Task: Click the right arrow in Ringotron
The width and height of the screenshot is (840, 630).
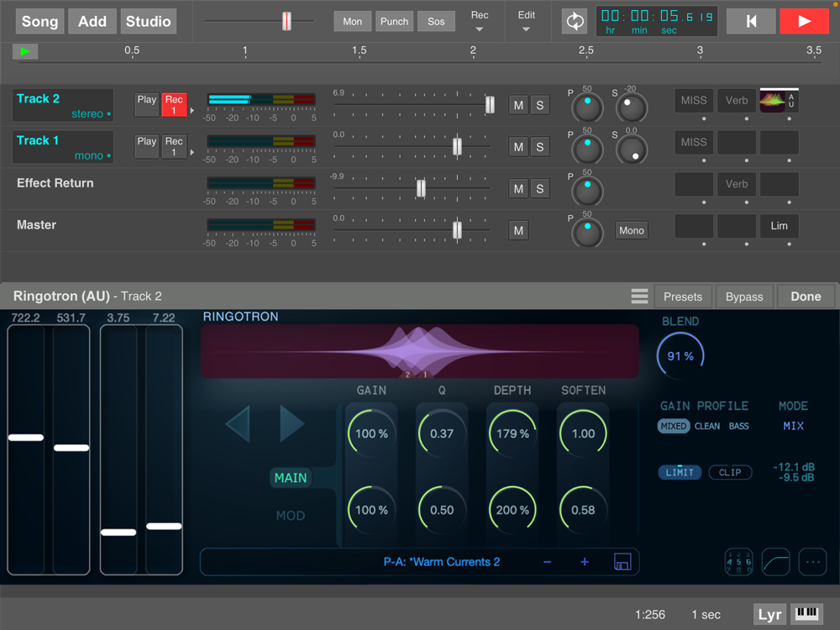Action: (x=292, y=423)
